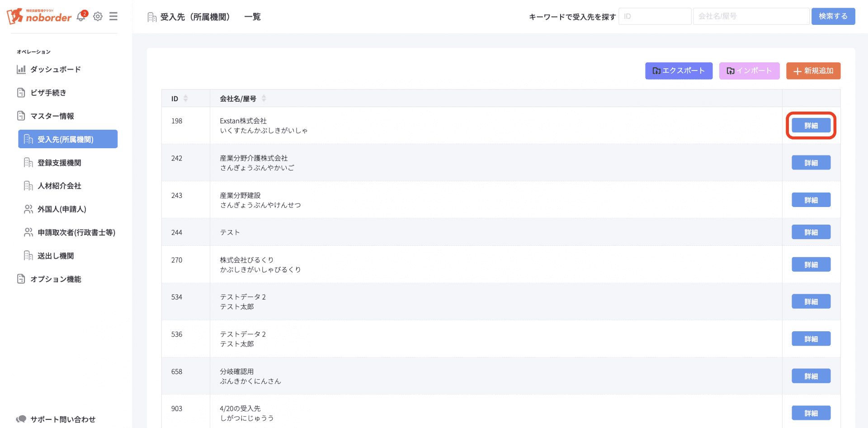The width and height of the screenshot is (868, 428).
Task: Expand the オプション機能 menu
Action: click(x=56, y=279)
